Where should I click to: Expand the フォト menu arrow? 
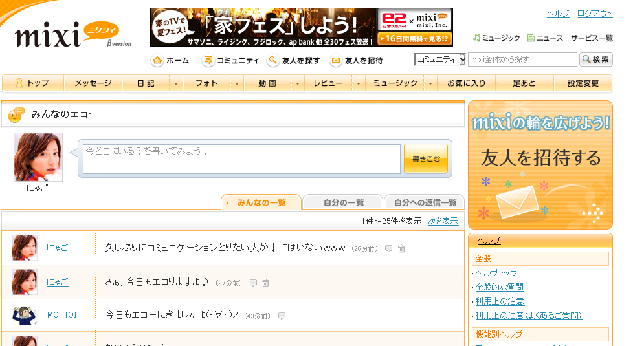[x=237, y=83]
